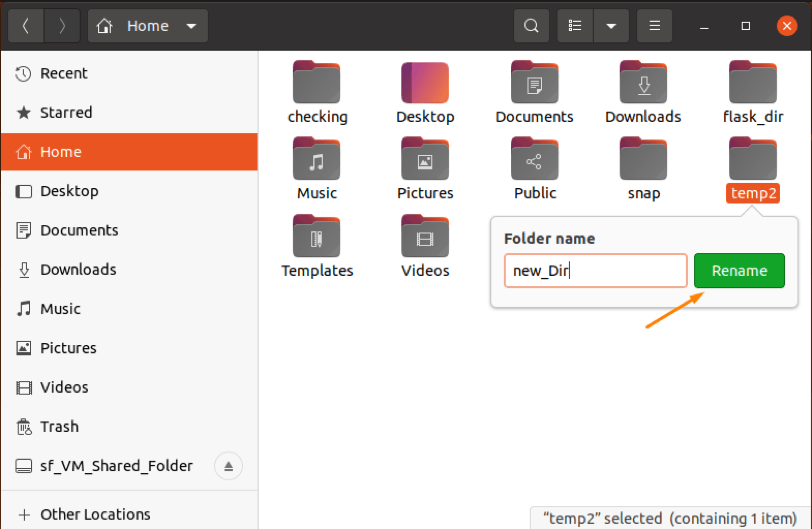Confirm with the green Rename button
The width and height of the screenshot is (812, 529).
pyautogui.click(x=740, y=270)
